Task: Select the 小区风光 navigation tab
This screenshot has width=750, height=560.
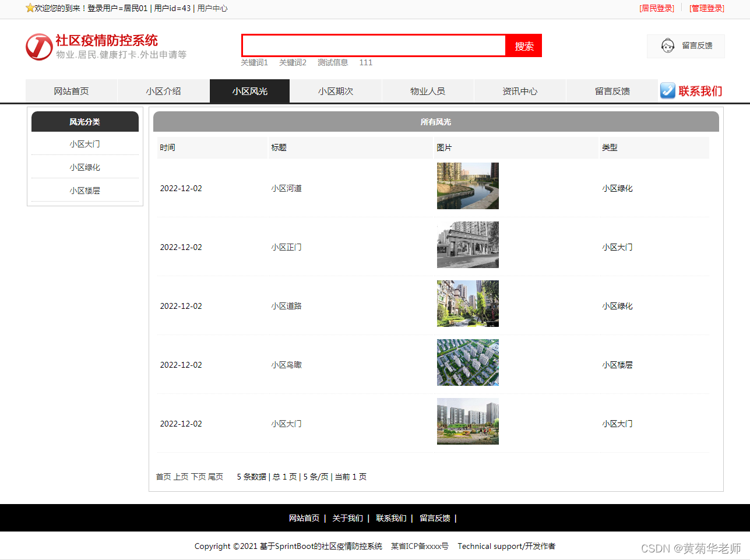Action: (249, 91)
